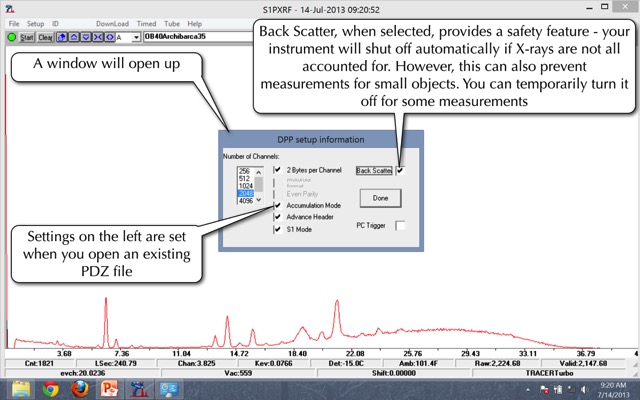Image resolution: width=640 pixels, height=400 pixels.
Task: Open Google Chrome from the taskbar
Action: [52, 388]
